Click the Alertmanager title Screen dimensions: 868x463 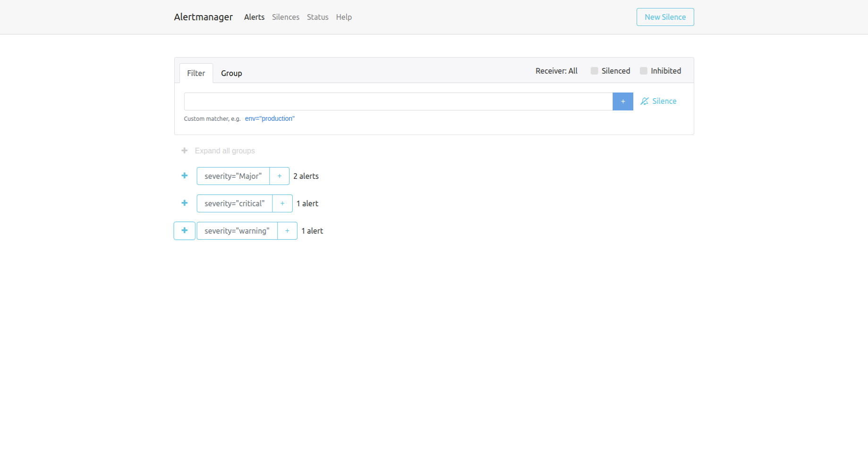click(x=203, y=17)
